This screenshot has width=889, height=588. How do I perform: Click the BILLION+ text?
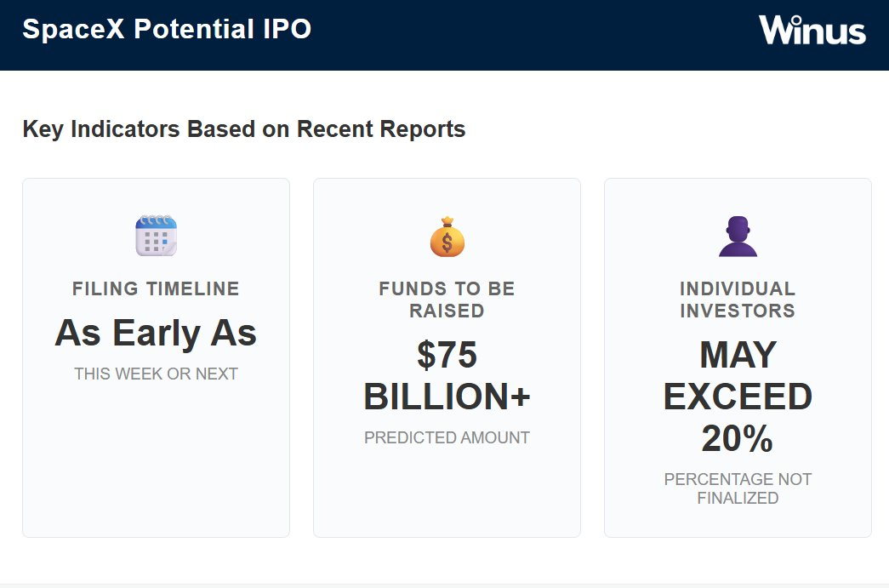click(447, 397)
